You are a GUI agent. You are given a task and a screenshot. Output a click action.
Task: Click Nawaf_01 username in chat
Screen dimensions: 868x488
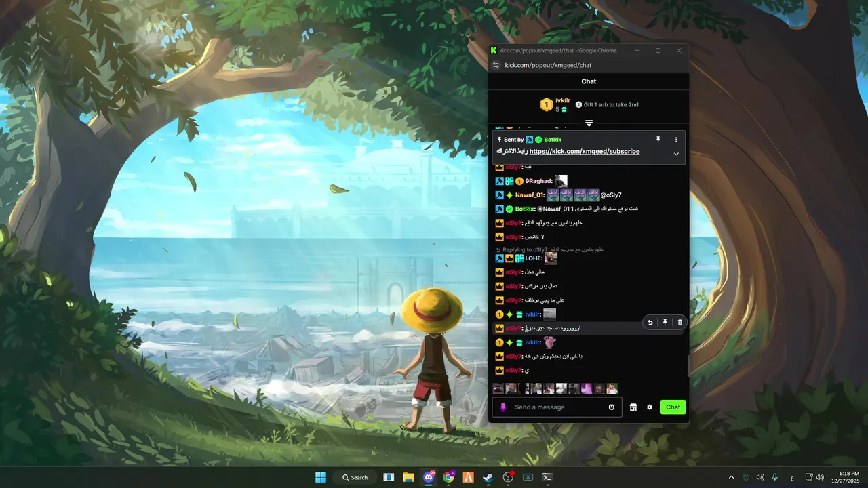[530, 195]
